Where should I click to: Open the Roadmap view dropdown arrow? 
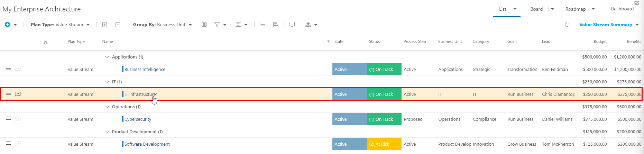click(x=593, y=9)
